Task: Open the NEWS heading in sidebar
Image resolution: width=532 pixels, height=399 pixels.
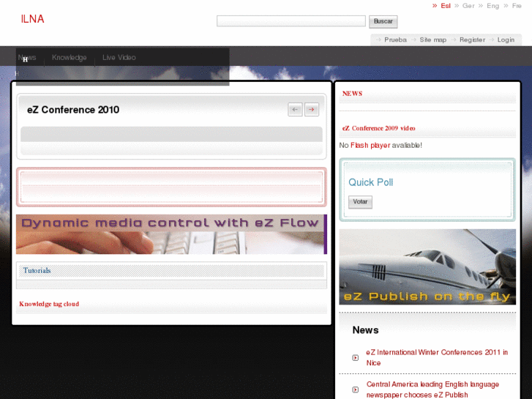Action: click(352, 94)
